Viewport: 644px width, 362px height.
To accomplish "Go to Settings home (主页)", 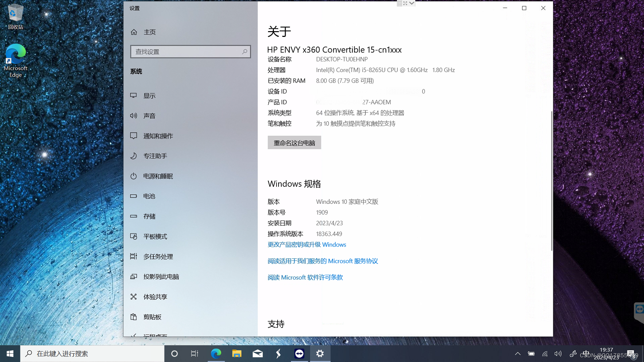I will tap(143, 32).
